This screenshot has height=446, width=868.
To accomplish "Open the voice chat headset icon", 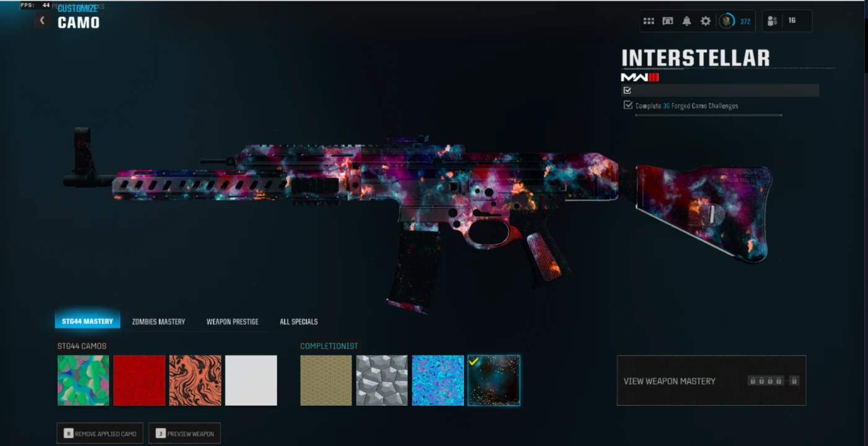I will [668, 21].
